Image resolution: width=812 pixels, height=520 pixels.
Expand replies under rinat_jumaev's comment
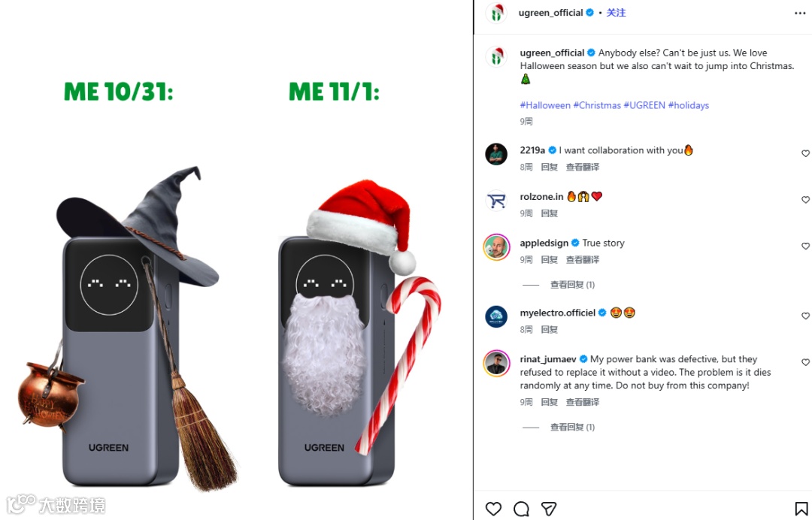pos(572,427)
